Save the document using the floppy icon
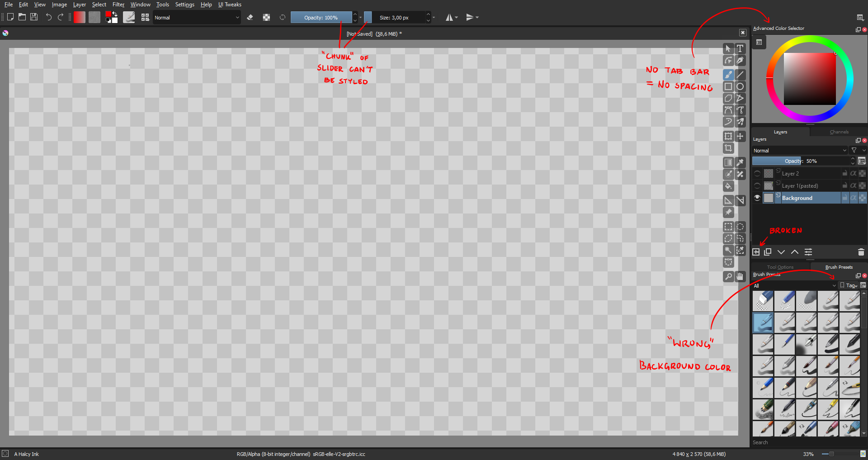The height and width of the screenshot is (460, 868). click(x=34, y=17)
